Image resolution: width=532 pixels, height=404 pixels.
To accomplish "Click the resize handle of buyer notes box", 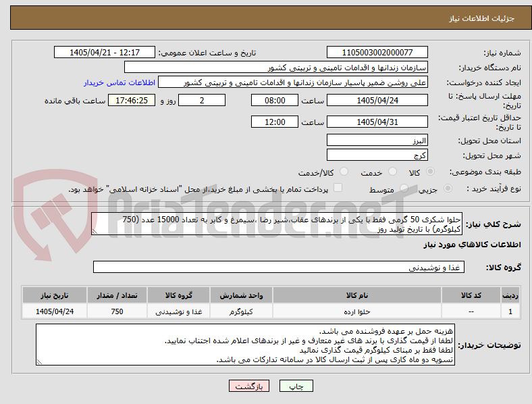I will pyautogui.click(x=39, y=362).
